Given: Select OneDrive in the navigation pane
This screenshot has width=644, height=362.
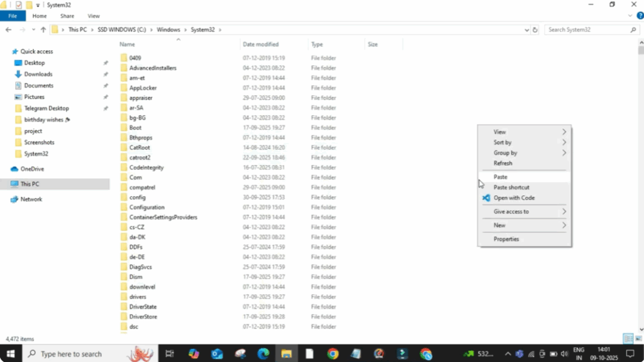Looking at the screenshot, I should 32,169.
